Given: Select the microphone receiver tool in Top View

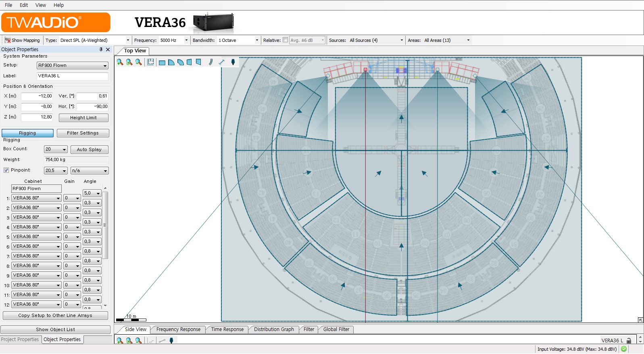Looking at the screenshot, I should 233,62.
